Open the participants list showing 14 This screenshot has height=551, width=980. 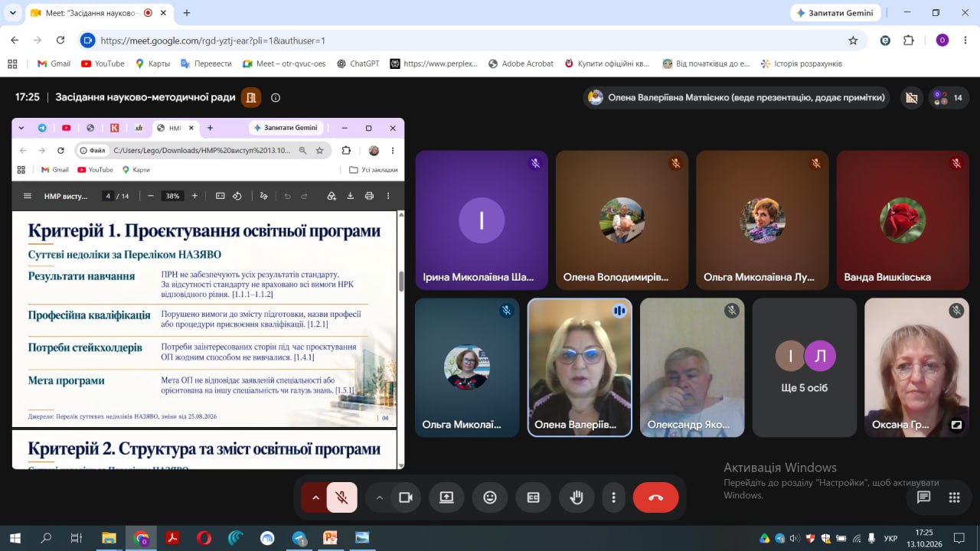coord(948,97)
